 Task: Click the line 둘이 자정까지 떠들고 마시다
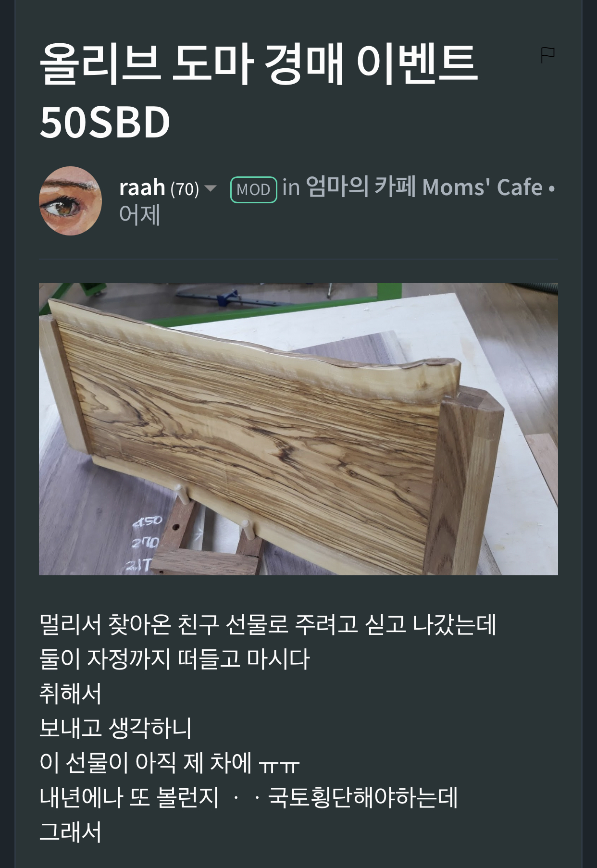(x=174, y=659)
